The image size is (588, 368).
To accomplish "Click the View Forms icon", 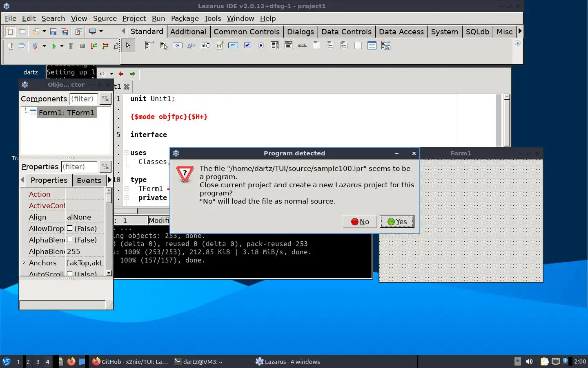I will pos(22,46).
